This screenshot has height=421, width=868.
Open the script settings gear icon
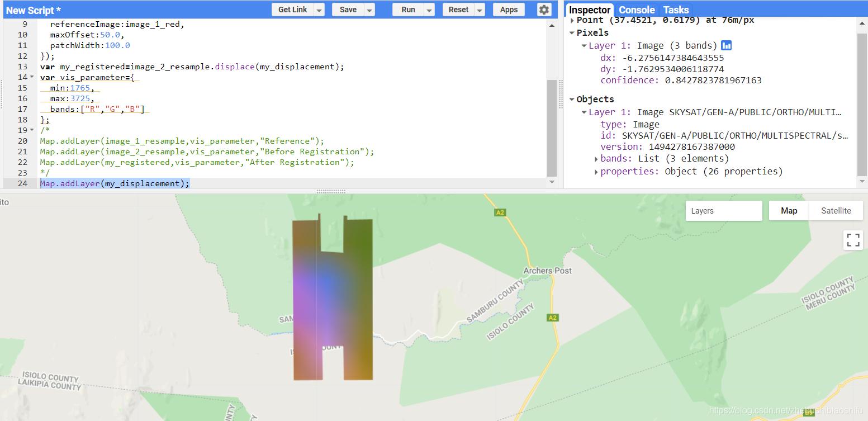coord(543,9)
